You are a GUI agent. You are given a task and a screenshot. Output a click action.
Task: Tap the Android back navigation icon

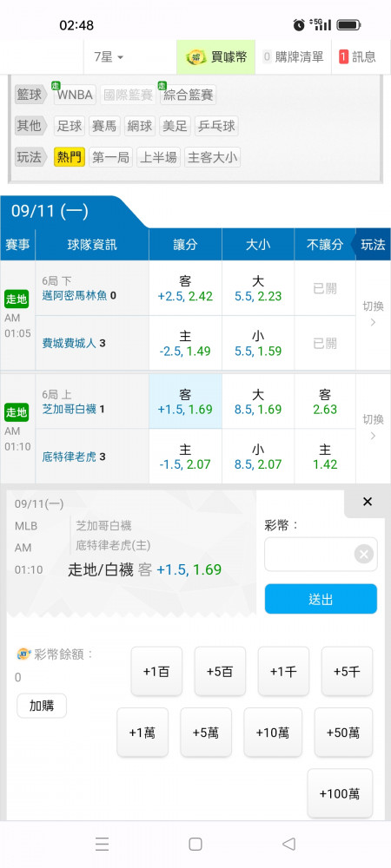(288, 844)
